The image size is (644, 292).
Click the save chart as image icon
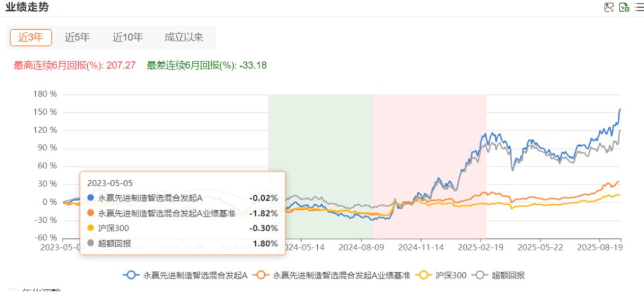coord(609,8)
